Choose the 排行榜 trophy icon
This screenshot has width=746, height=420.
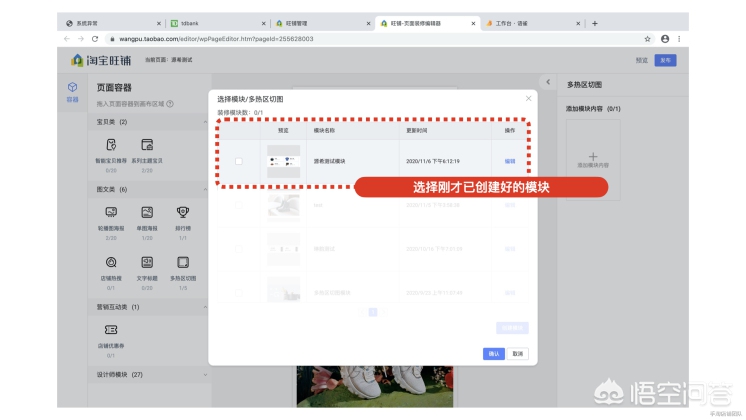[183, 212]
